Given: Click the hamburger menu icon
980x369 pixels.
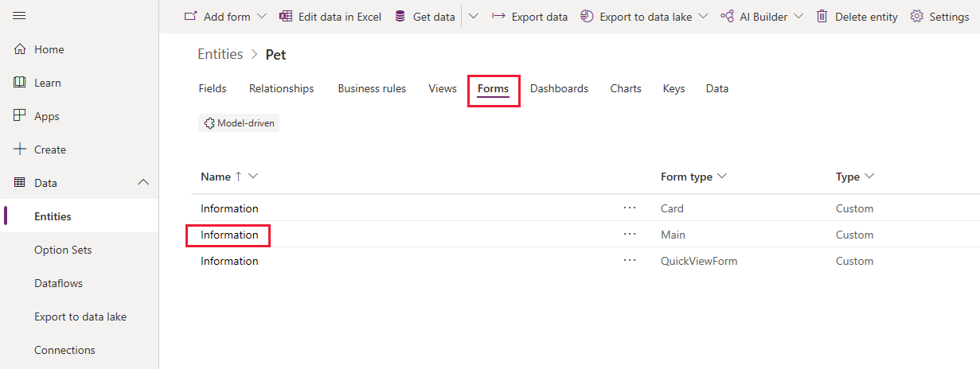Looking at the screenshot, I should 20,16.
